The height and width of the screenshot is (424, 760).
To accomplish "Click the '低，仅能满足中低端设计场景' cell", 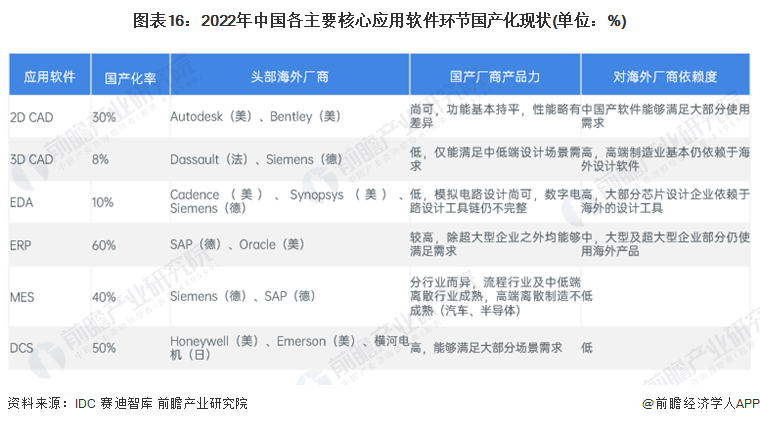I will click(495, 159).
